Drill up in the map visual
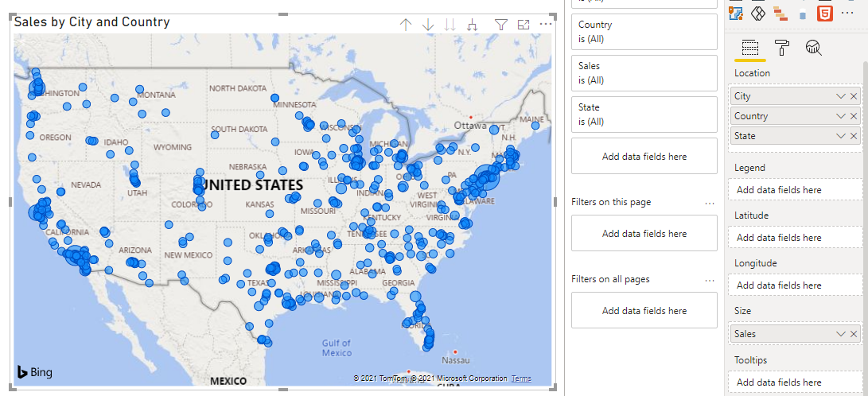Screen dimensions: 868x396 coord(406,25)
